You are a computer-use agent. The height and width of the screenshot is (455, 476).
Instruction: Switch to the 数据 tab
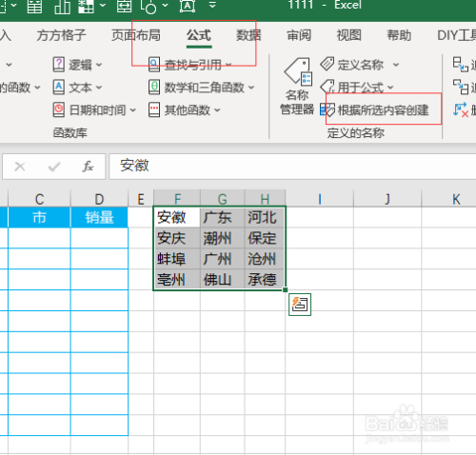248,35
